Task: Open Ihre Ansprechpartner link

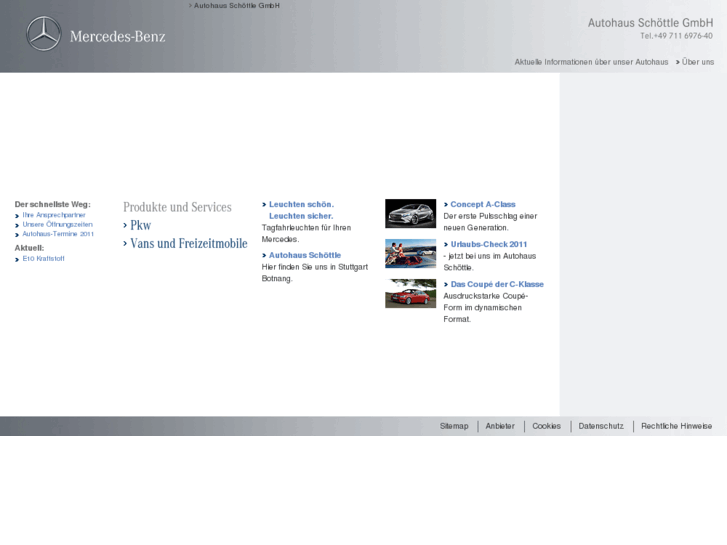Action: (x=54, y=215)
